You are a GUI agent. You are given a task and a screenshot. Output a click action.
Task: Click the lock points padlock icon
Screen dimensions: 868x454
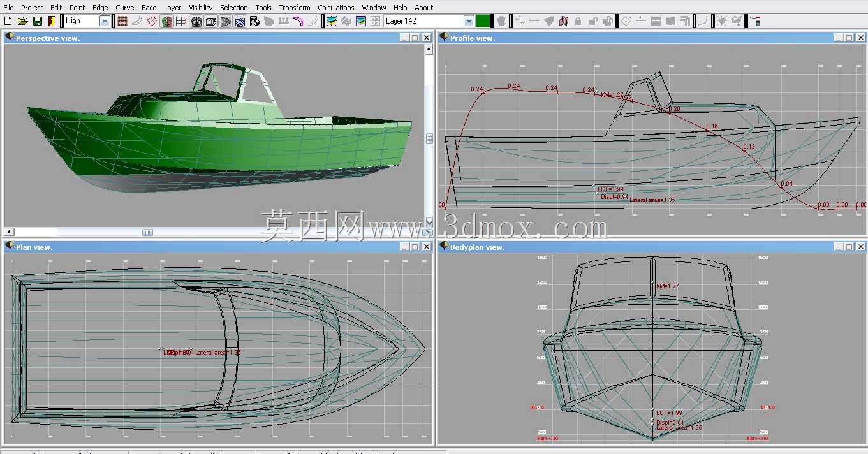pyautogui.click(x=578, y=21)
